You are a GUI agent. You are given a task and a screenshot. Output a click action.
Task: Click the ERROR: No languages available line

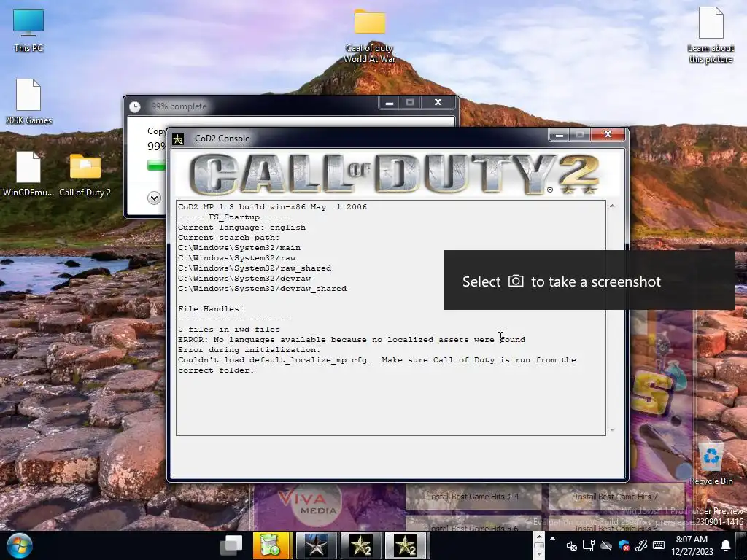352,340
